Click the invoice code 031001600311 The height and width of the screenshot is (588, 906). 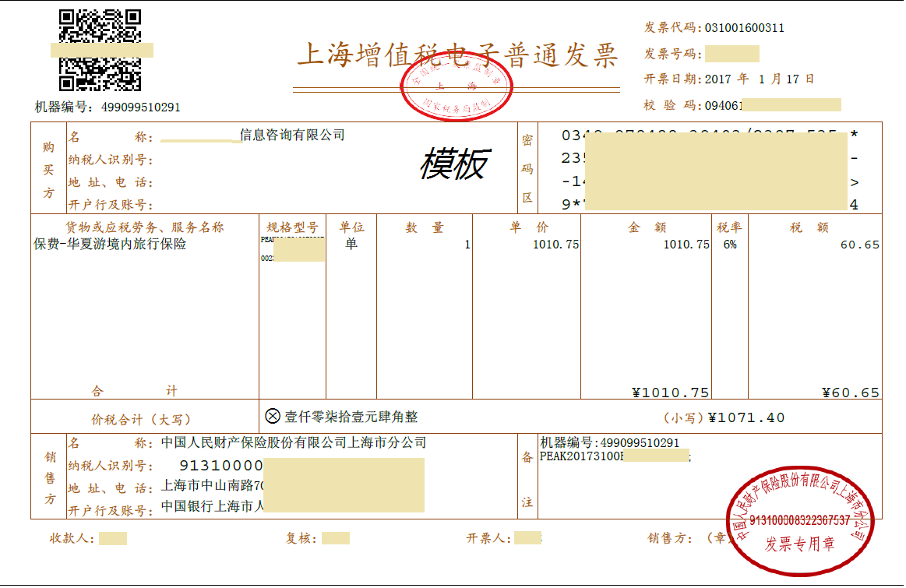coord(744,28)
